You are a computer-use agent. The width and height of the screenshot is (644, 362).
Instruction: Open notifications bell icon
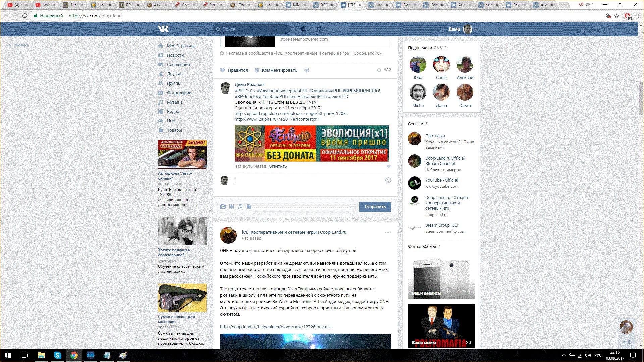click(x=303, y=29)
